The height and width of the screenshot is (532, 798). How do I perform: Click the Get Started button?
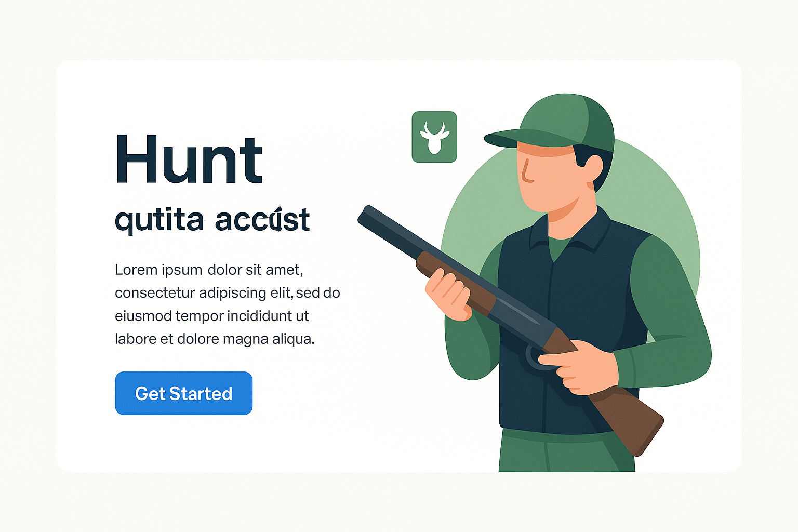[x=183, y=393]
